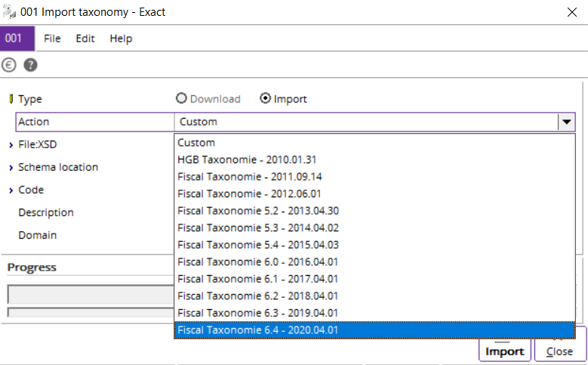Click the euro currency toolbar icon
This screenshot has width=588, height=365.
[x=9, y=65]
